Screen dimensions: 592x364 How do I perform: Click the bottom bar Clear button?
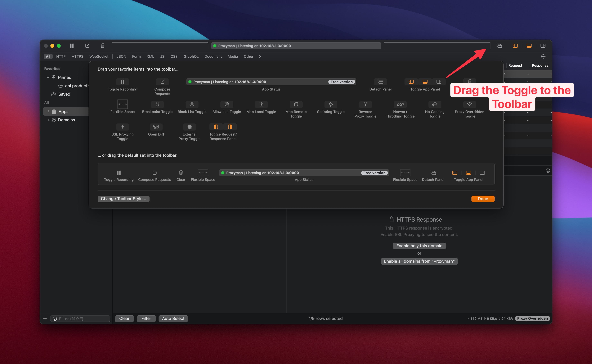click(x=124, y=318)
